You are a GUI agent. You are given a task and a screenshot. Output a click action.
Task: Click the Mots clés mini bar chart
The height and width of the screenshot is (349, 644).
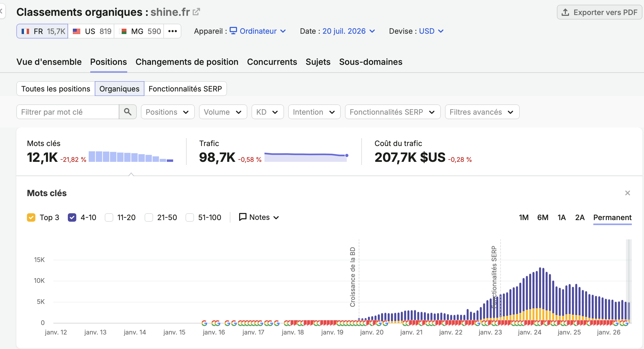(x=131, y=157)
